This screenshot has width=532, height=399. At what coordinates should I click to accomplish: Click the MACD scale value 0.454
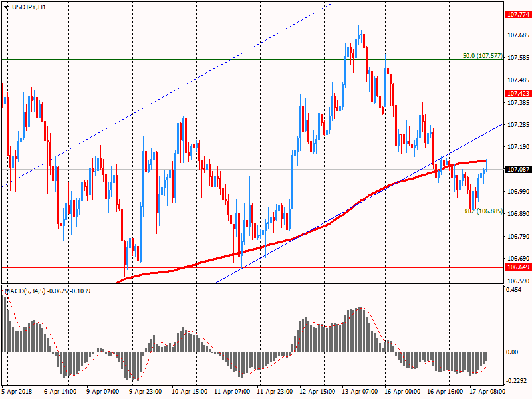513,290
